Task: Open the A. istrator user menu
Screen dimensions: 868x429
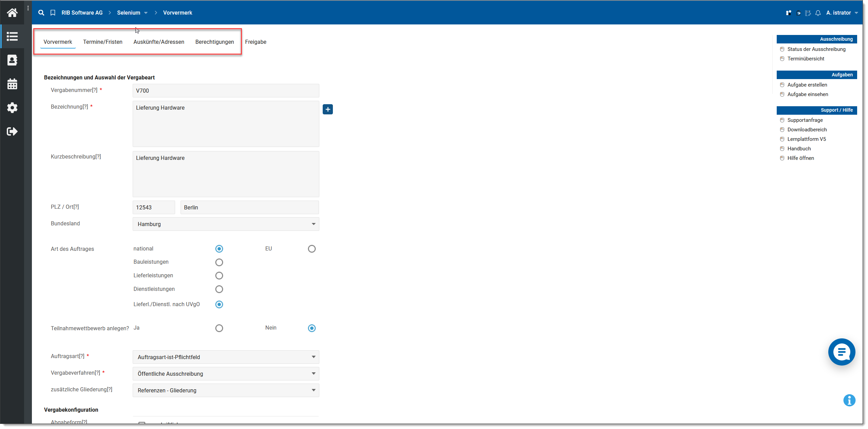Action: pos(842,13)
